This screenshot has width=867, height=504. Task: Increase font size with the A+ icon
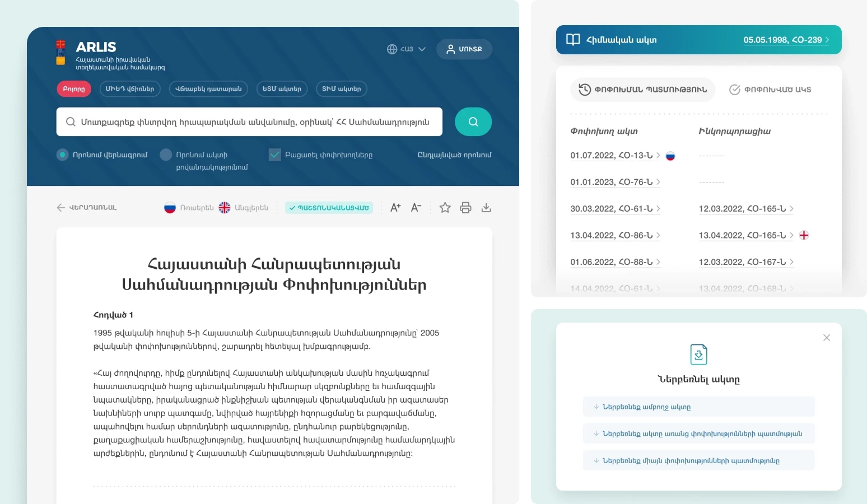point(395,208)
